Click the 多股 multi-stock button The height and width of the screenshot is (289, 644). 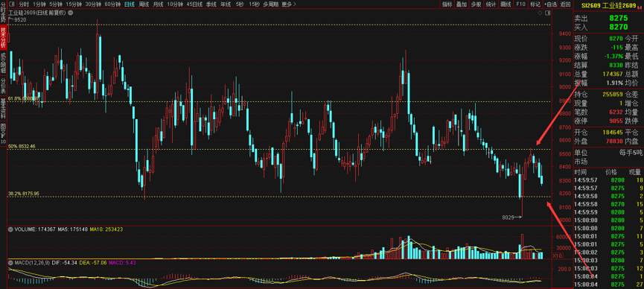pos(476,4)
